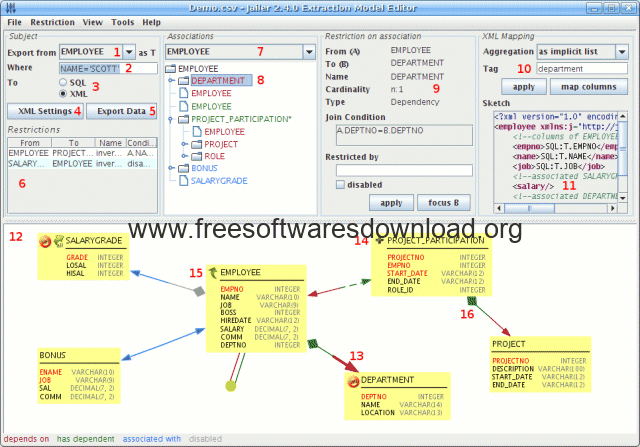
Task: Click the Tag department input field
Action: pos(582,69)
